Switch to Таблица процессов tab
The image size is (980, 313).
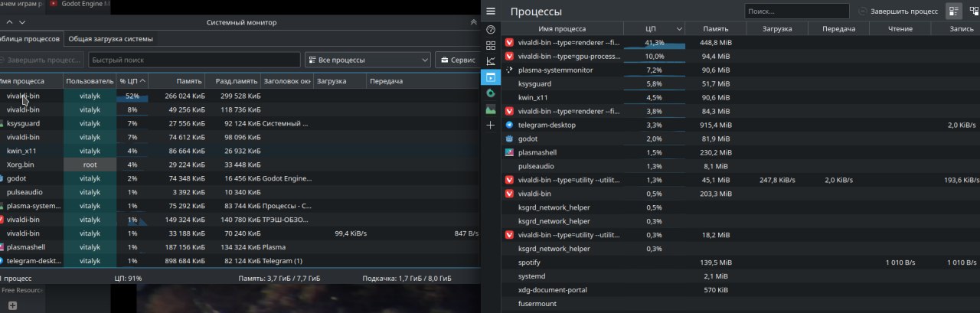pos(31,38)
